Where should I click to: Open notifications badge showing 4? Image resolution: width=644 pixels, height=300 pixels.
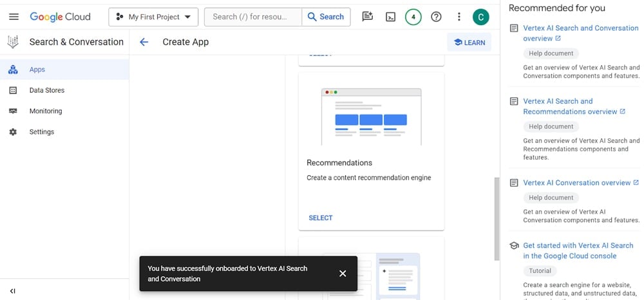click(413, 17)
